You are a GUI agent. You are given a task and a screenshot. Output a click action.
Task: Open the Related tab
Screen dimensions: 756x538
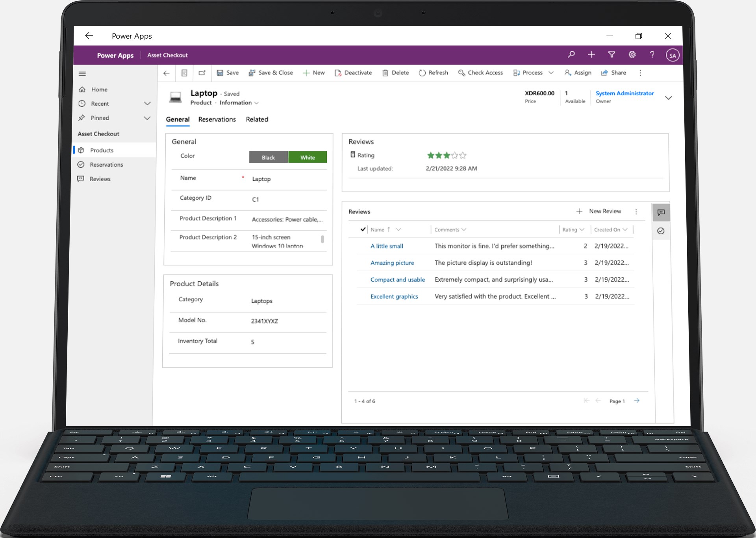coord(257,119)
